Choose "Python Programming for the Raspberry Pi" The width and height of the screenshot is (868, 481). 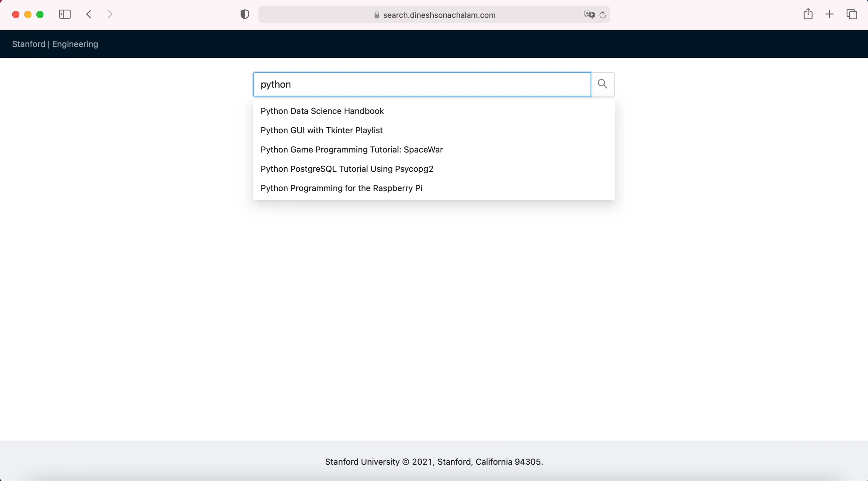pos(341,188)
